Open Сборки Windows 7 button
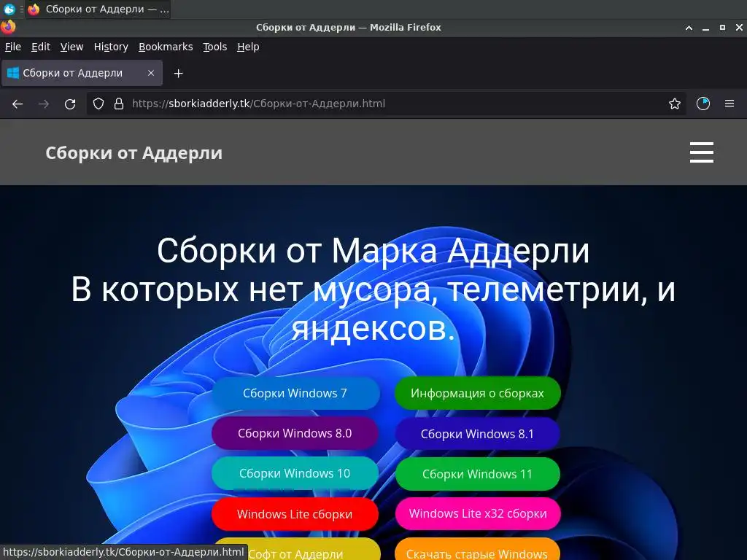 click(295, 393)
